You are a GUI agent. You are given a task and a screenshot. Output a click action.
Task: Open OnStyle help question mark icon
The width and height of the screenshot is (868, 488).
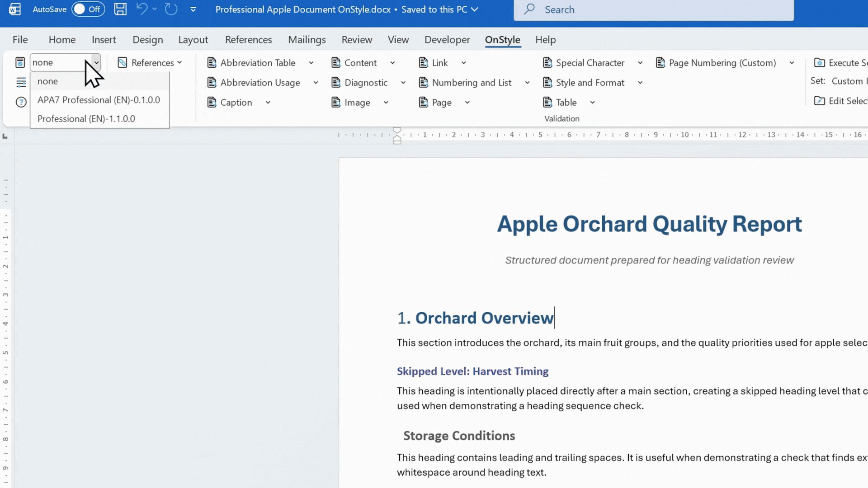pyautogui.click(x=21, y=102)
